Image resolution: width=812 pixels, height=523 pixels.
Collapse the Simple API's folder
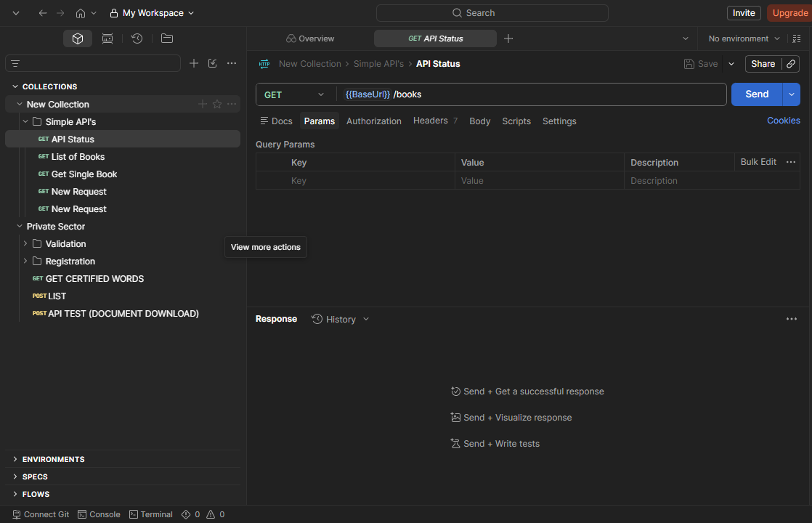point(25,122)
